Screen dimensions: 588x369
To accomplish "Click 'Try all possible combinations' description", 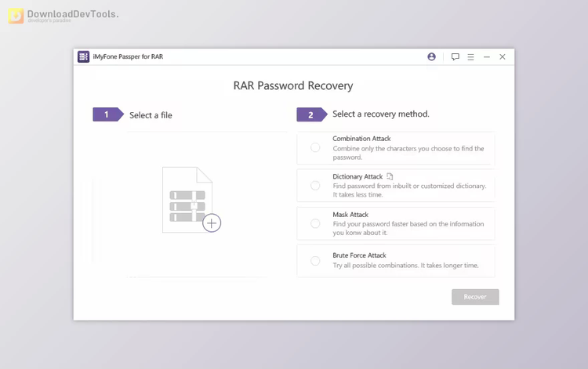I will tap(405, 266).
